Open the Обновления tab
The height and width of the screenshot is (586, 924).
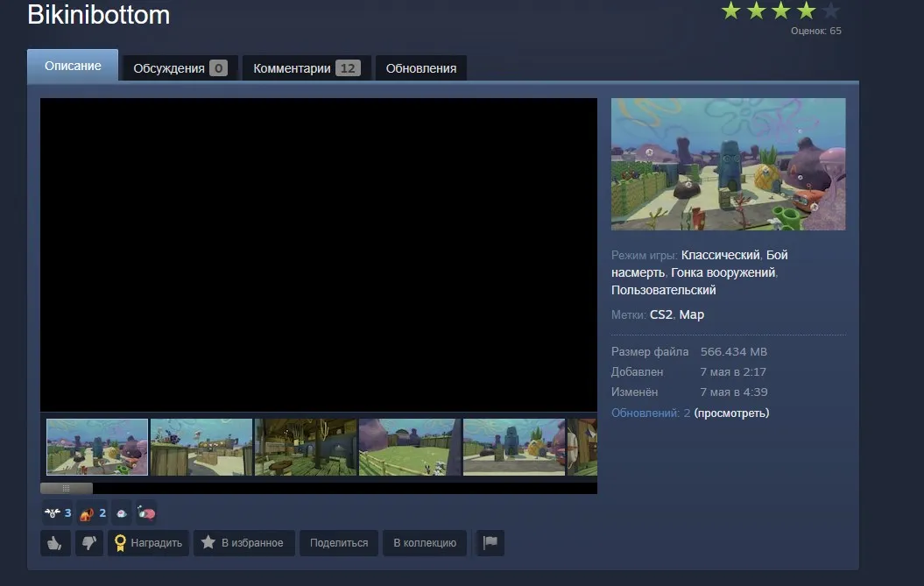pos(421,68)
